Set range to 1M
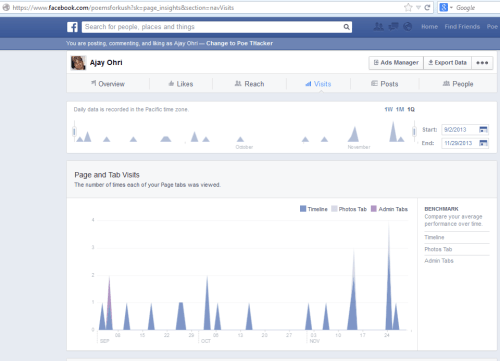Image resolution: width=500 pixels, height=361 pixels. point(400,109)
